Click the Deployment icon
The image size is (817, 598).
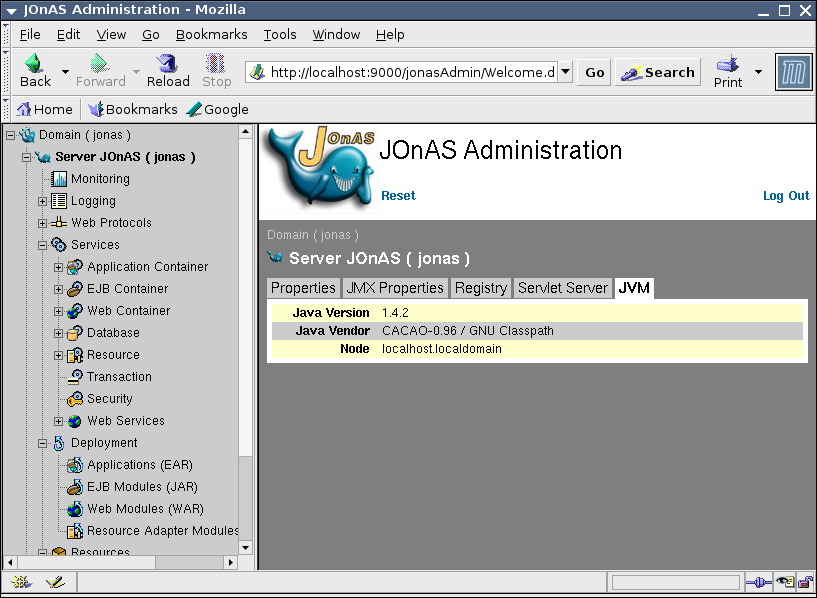pos(59,443)
